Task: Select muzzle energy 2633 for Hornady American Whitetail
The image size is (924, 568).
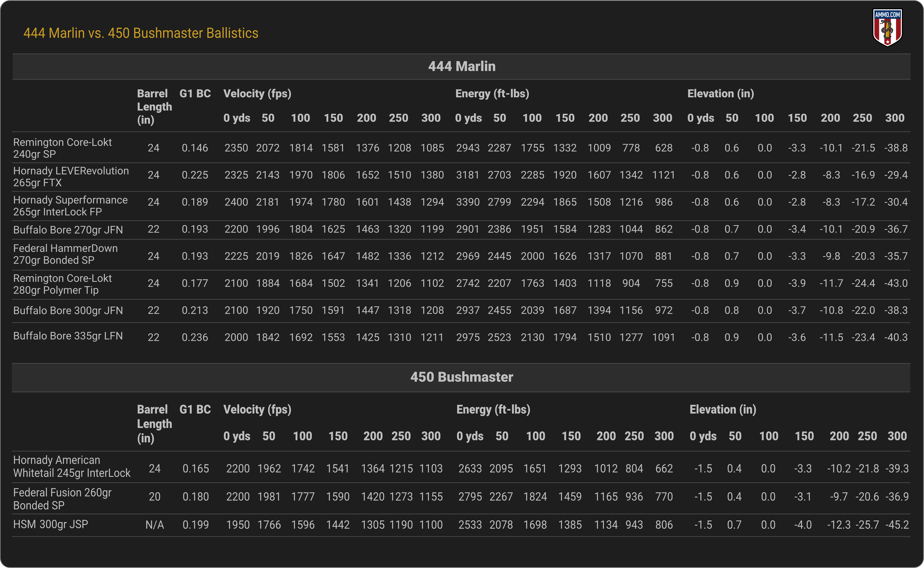Action: [470, 469]
